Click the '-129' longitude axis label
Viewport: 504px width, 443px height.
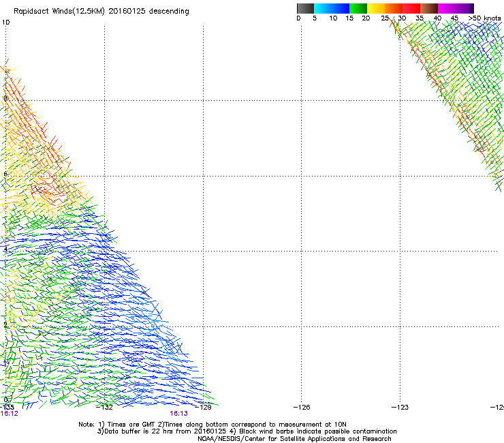click(203, 408)
